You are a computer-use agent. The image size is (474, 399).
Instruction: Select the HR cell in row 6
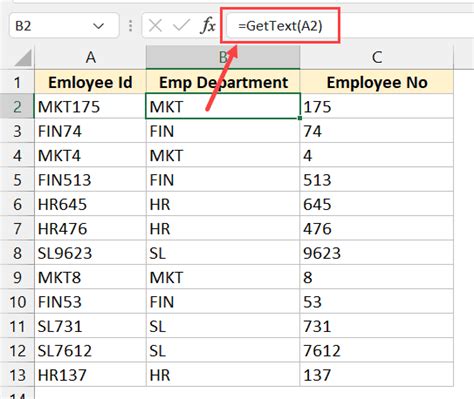click(223, 204)
